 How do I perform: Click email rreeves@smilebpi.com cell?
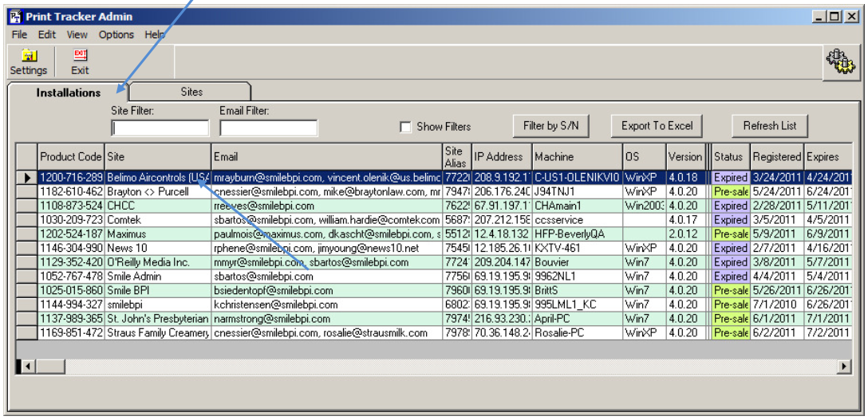coord(327,206)
